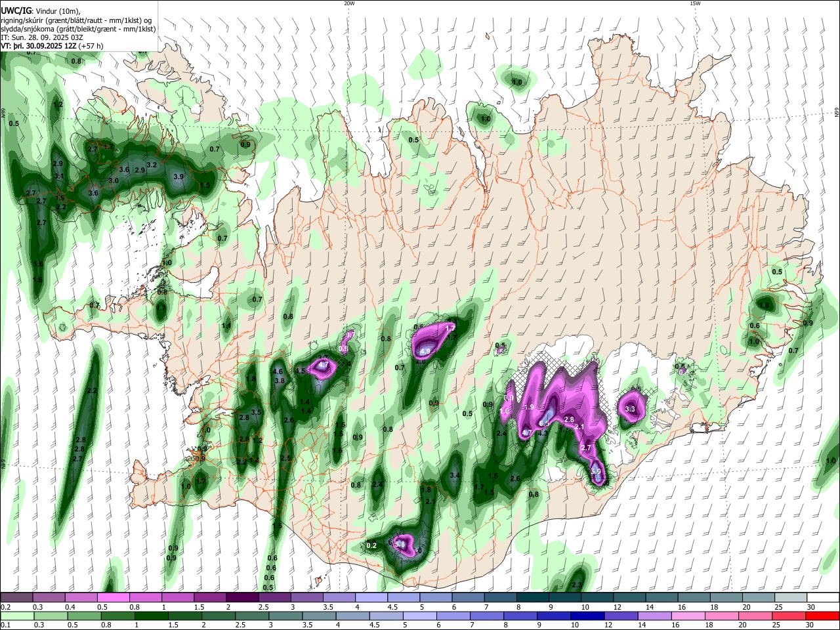Click the palest green rain swatch between 0.1 and 0.3
The image size is (840, 630).
(16, 616)
